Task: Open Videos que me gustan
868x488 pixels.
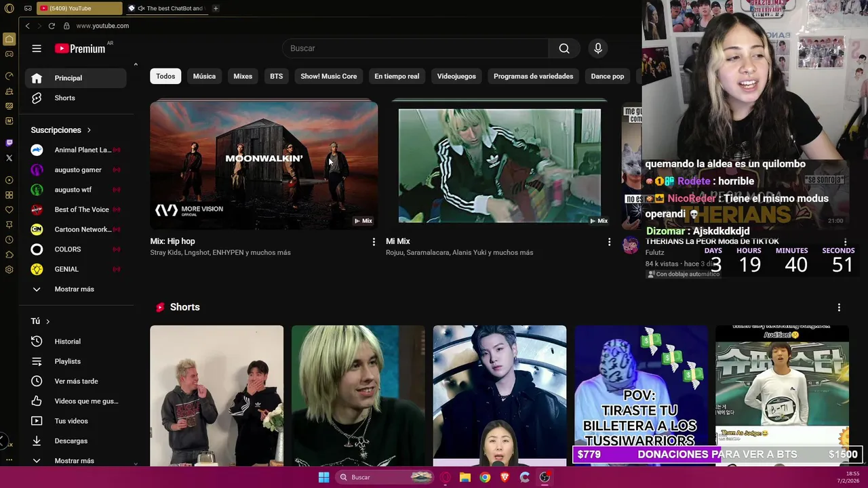Action: coord(76,401)
